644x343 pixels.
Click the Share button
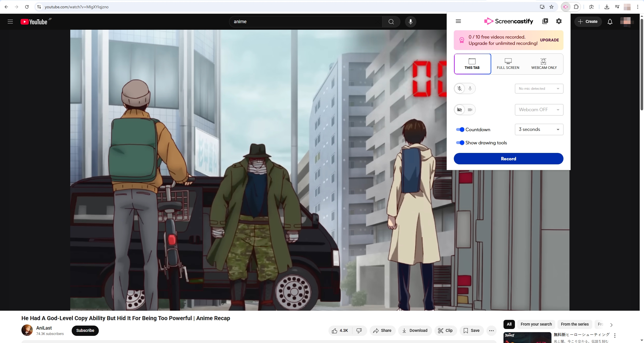pyautogui.click(x=382, y=330)
